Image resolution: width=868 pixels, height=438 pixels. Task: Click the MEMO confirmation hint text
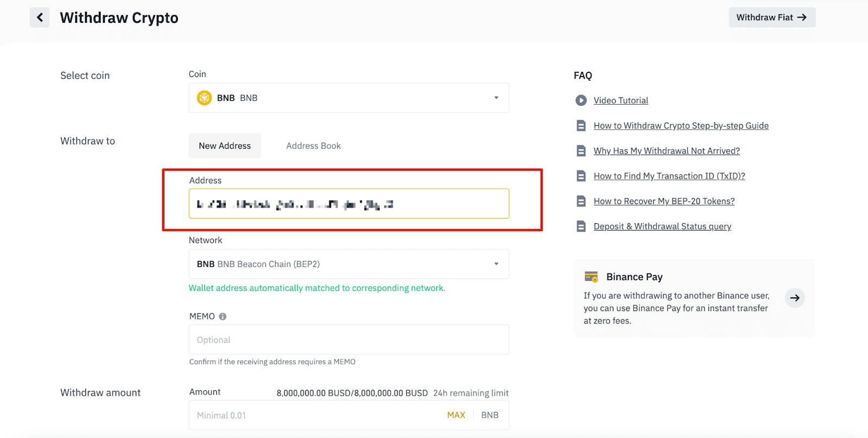pyautogui.click(x=272, y=362)
